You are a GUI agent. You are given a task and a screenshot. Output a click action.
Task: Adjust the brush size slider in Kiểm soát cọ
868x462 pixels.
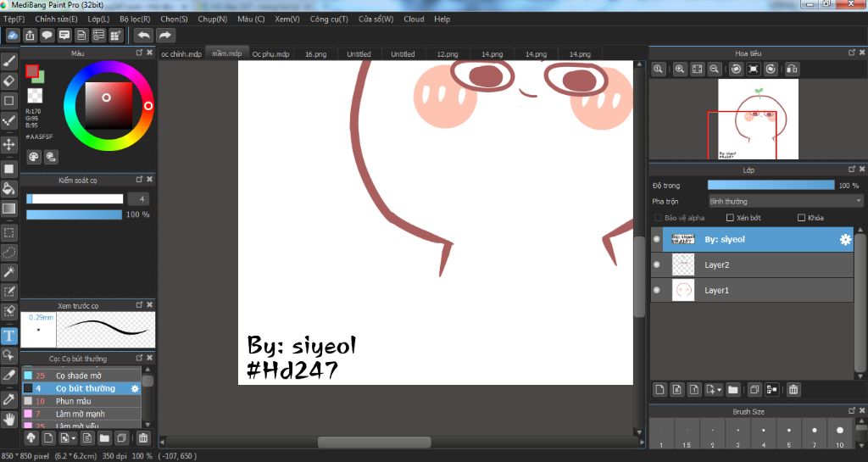pyautogui.click(x=75, y=199)
